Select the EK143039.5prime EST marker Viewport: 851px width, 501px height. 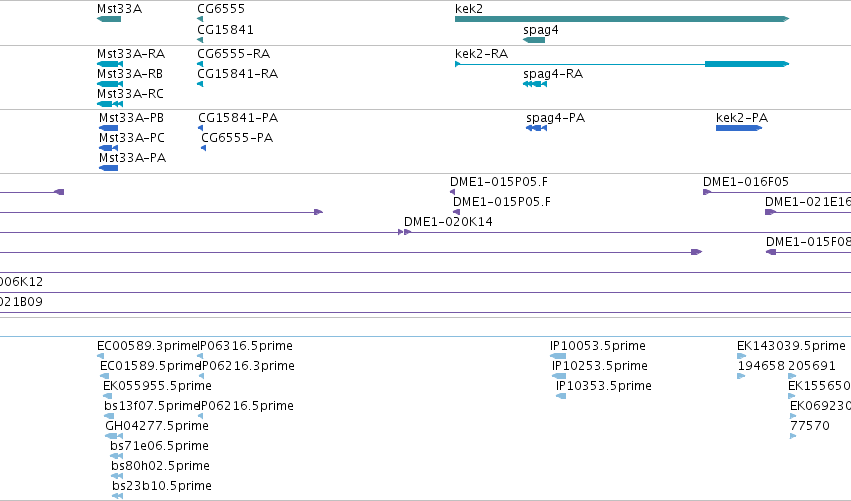click(741, 356)
